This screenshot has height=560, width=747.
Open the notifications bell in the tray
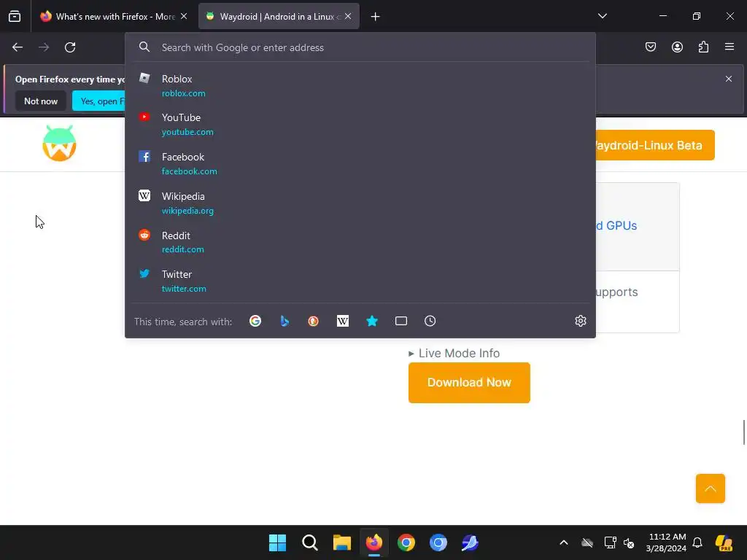(x=697, y=542)
